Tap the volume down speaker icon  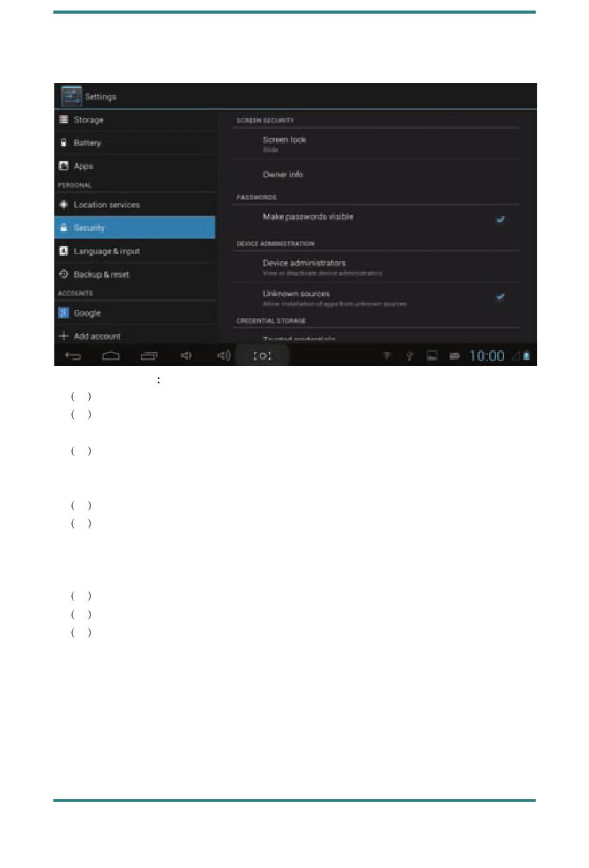click(x=186, y=356)
